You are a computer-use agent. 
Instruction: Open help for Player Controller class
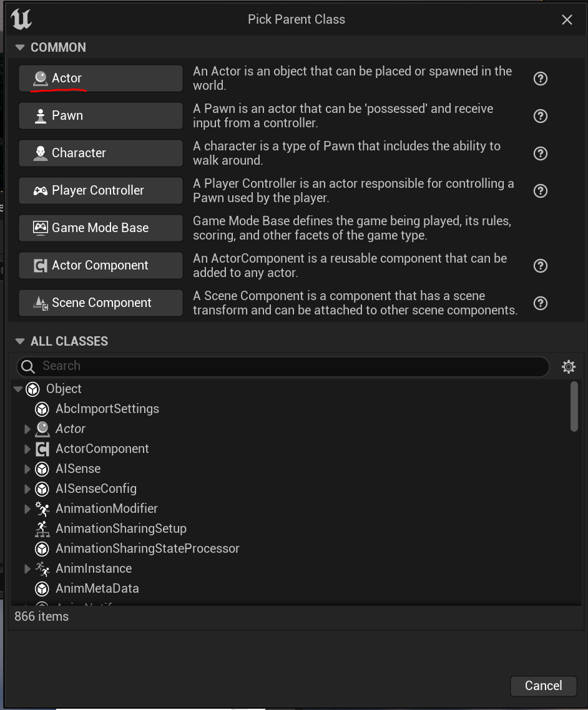click(540, 191)
